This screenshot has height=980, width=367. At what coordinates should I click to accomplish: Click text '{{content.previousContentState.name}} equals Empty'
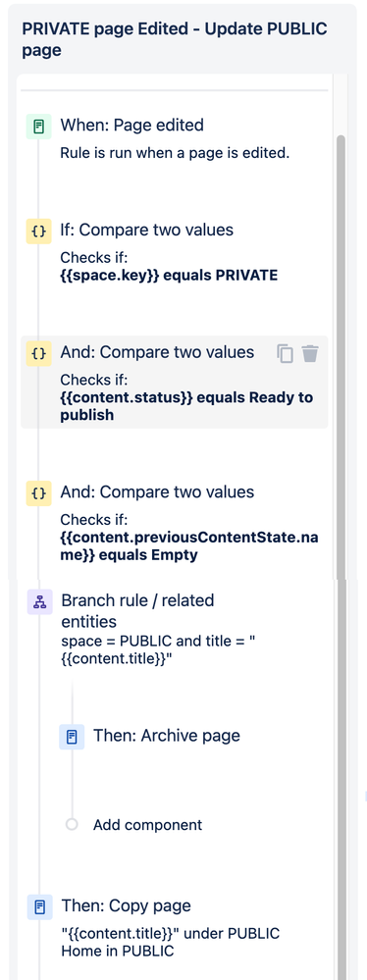189,546
